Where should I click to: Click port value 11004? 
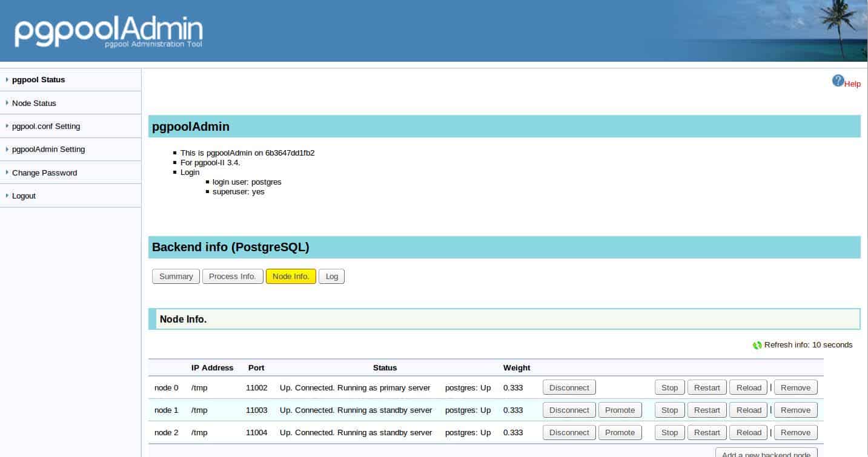pyautogui.click(x=256, y=432)
